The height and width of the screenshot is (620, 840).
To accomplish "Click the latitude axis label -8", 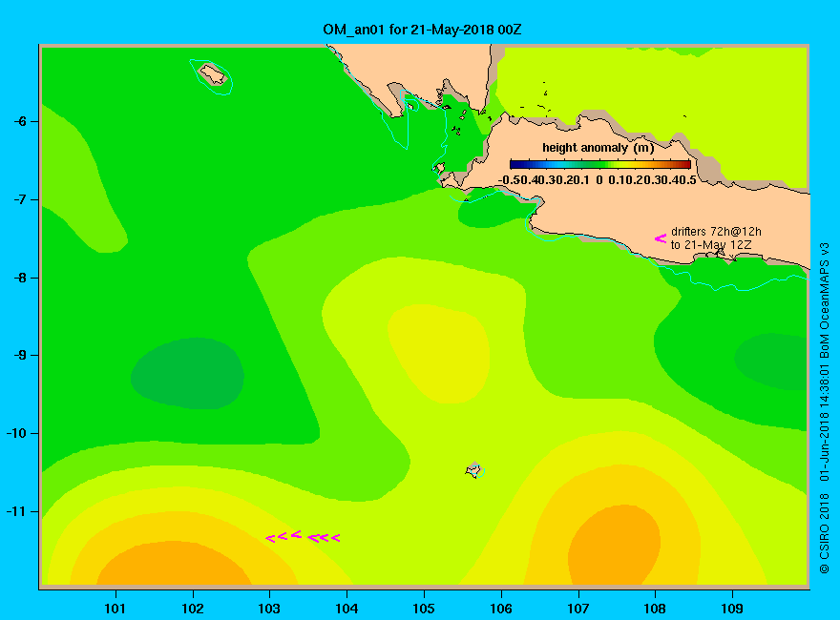I will click(20, 278).
